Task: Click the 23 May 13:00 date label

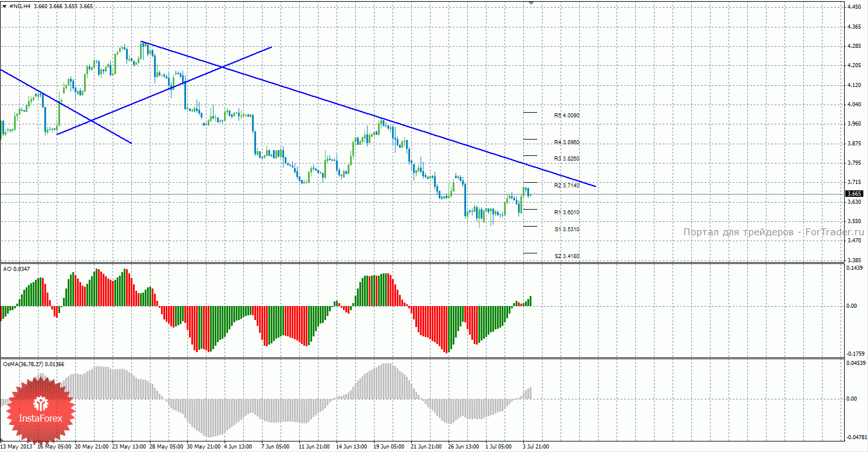Action: (130, 447)
